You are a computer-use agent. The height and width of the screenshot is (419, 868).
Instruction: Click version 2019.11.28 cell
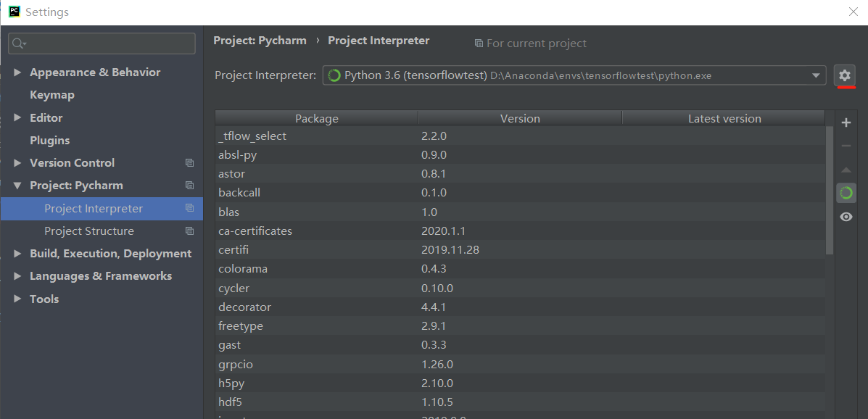point(450,250)
